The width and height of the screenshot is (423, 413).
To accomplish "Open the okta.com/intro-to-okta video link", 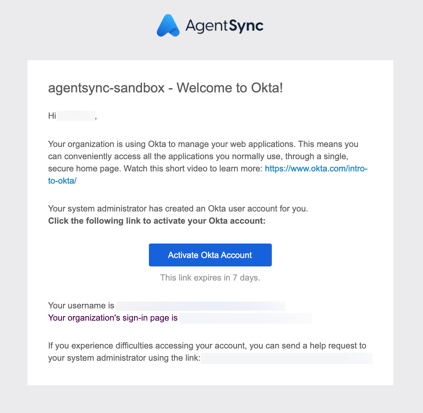I will [316, 169].
